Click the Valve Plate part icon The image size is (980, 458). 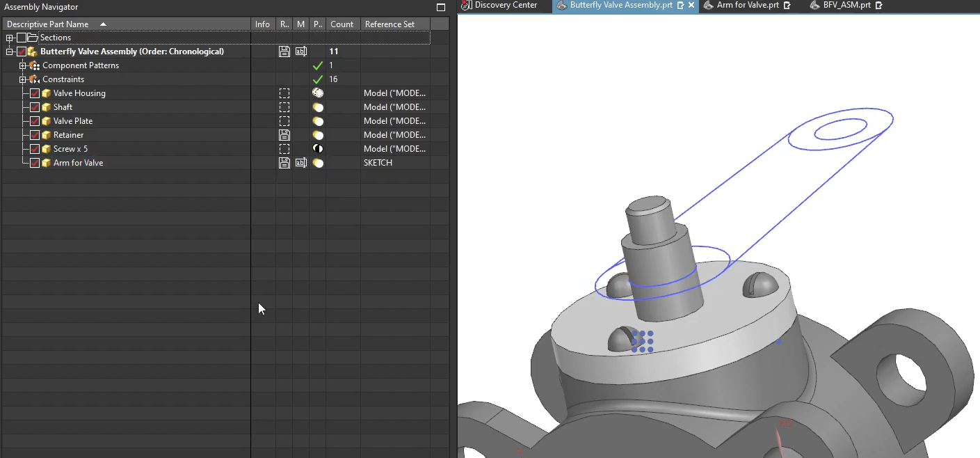(46, 121)
